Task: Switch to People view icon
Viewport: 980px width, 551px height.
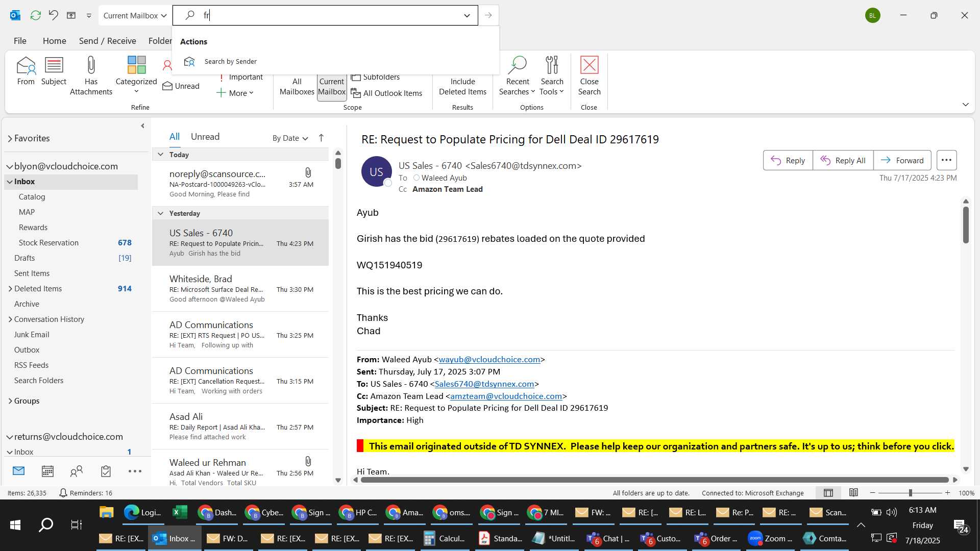Action: 77,471
